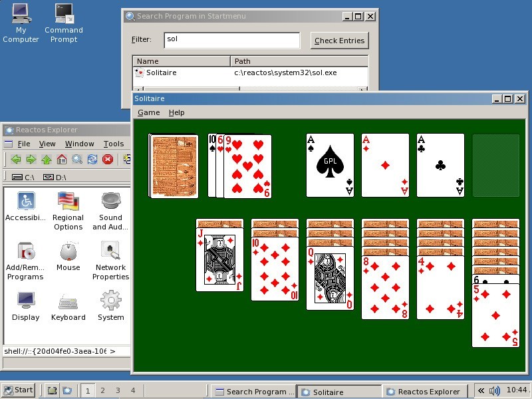Click the Home icon in Explorer toolbar
Screen dimensions: 532x399
pos(61,159)
